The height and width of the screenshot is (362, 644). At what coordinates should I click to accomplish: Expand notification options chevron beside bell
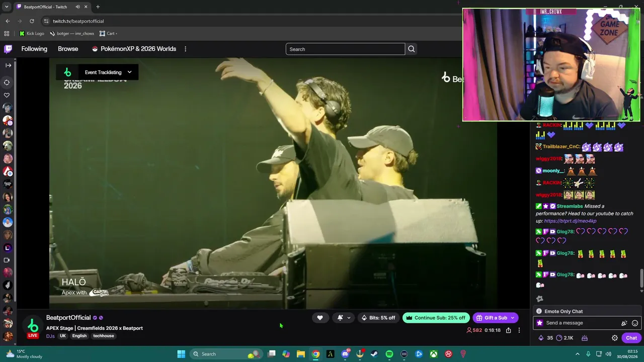click(x=349, y=318)
